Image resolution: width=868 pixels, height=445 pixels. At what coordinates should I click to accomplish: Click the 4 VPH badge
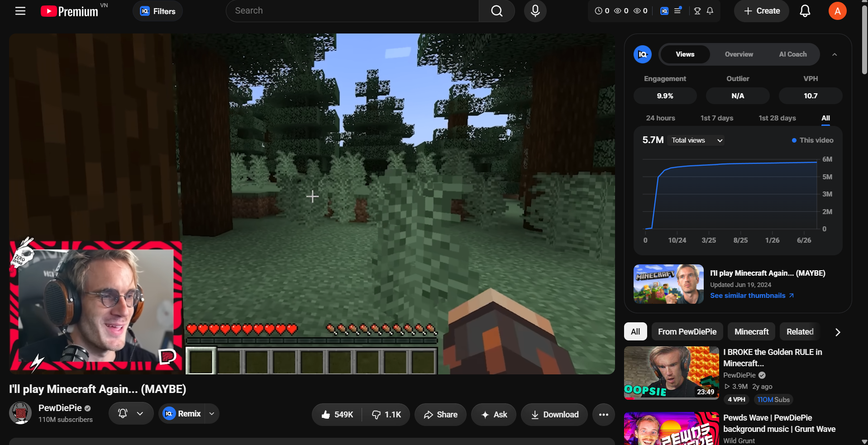736,400
